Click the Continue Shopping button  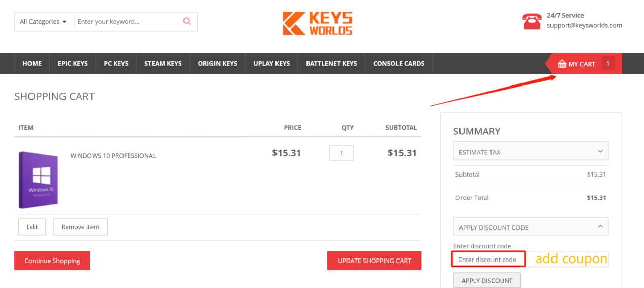[52, 261]
